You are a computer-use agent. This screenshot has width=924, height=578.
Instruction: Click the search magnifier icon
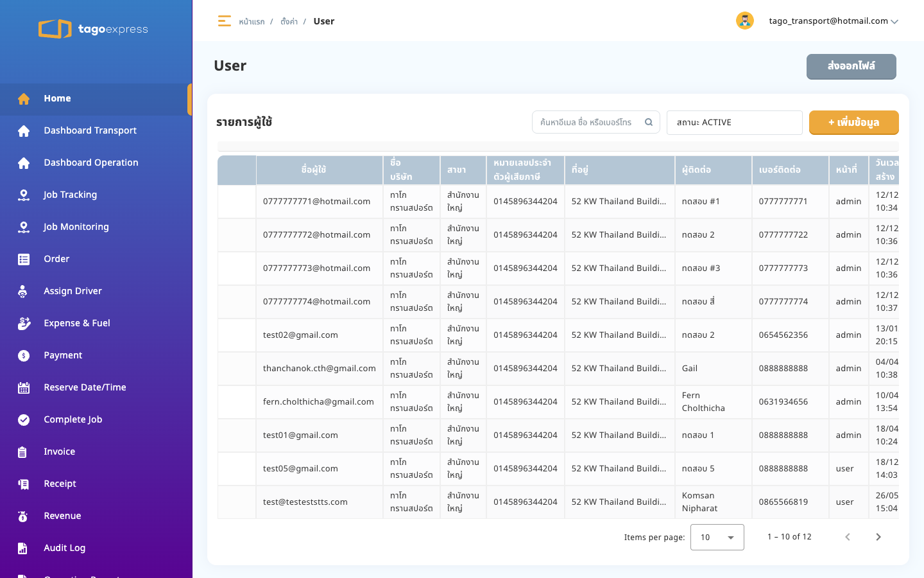(649, 122)
